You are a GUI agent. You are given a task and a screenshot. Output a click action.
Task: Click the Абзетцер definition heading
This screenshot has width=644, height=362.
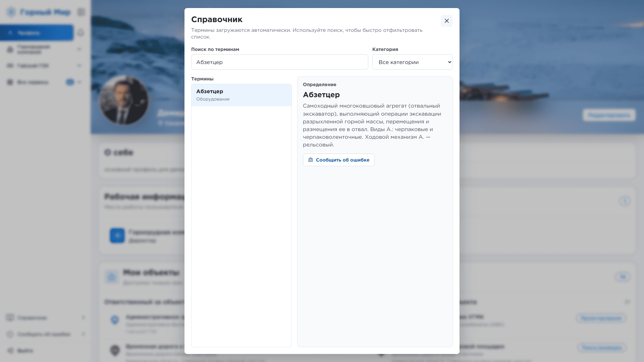pos(321,95)
